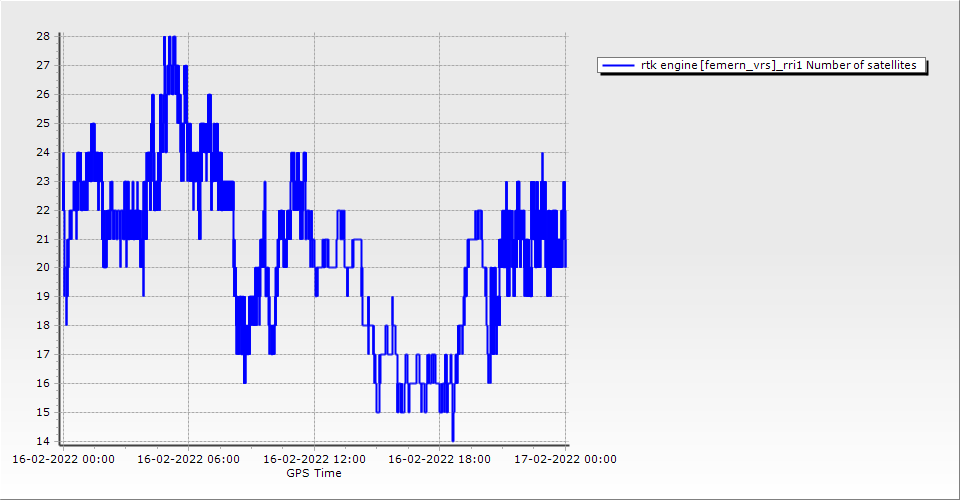Image resolution: width=960 pixels, height=500 pixels.
Task: Click the y-axis value 19
Action: [x=43, y=297]
